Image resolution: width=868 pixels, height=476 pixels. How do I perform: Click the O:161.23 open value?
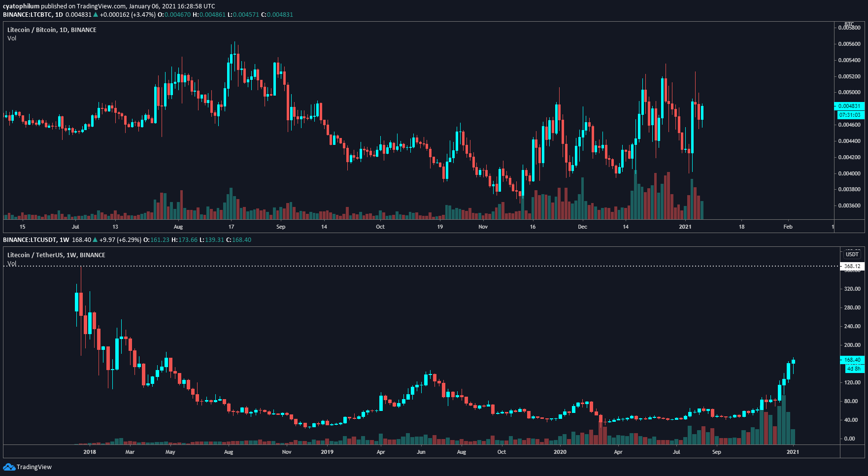tap(156, 239)
